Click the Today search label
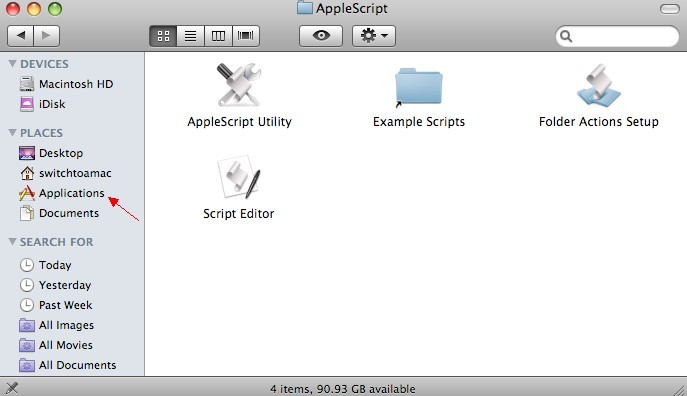Viewport: 687px width, 396px height. point(55,265)
